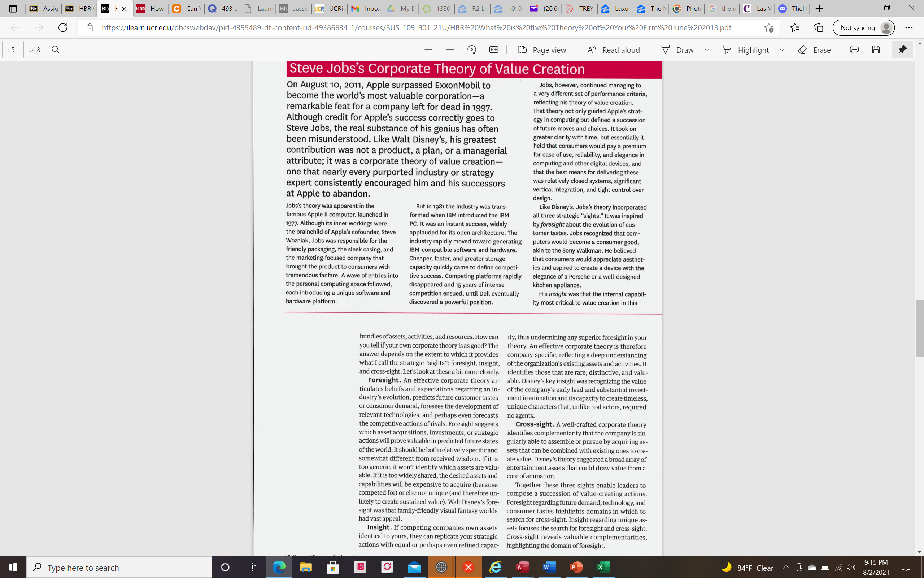Switch to the Assig tab
This screenshot has width=924, height=578.
point(44,8)
